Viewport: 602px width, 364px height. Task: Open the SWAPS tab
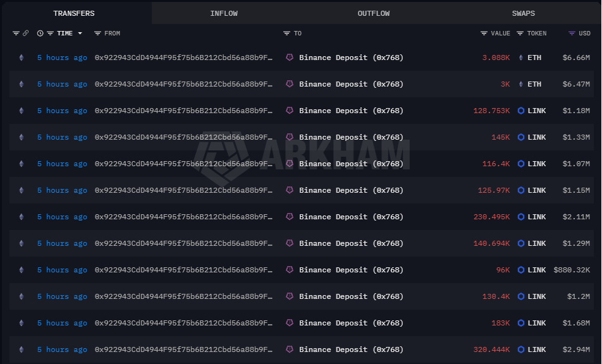[x=523, y=13]
